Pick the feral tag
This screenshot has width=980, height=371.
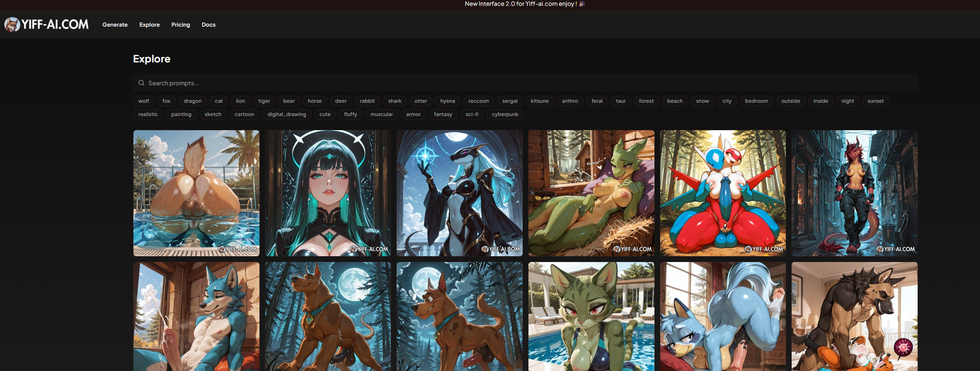pyautogui.click(x=597, y=101)
